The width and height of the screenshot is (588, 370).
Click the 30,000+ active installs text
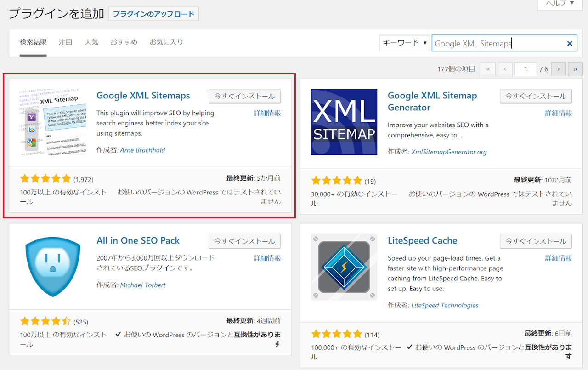coord(354,199)
